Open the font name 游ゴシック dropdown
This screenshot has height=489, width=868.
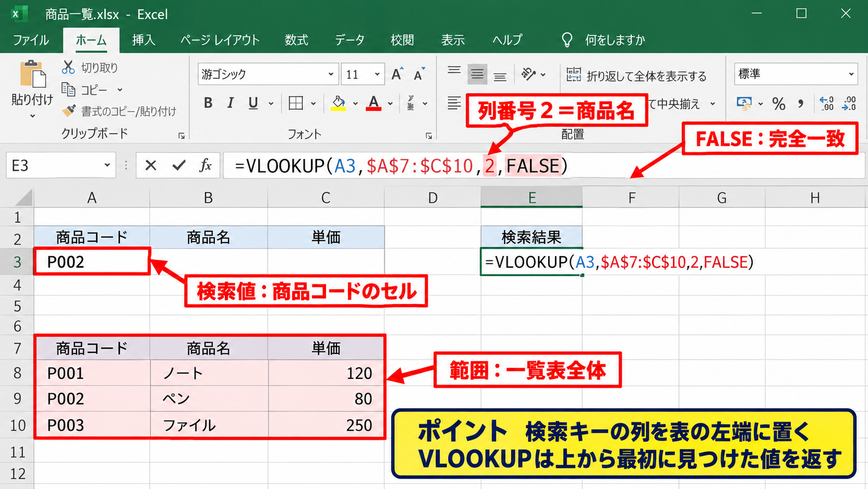click(330, 74)
